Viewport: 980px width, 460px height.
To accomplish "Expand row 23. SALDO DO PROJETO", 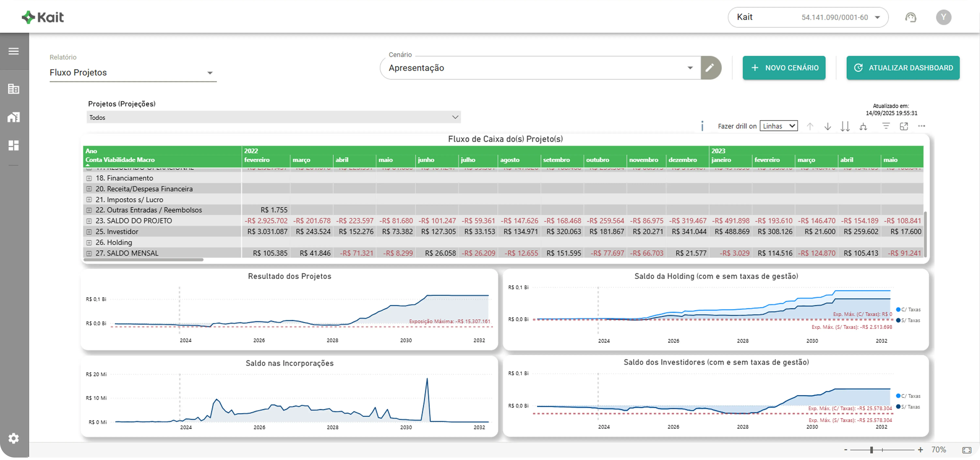I will tap(89, 221).
